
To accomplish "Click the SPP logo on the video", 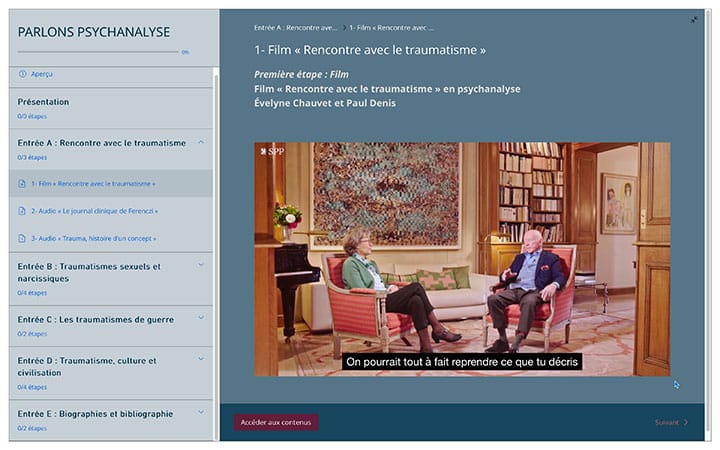I will coord(272,152).
